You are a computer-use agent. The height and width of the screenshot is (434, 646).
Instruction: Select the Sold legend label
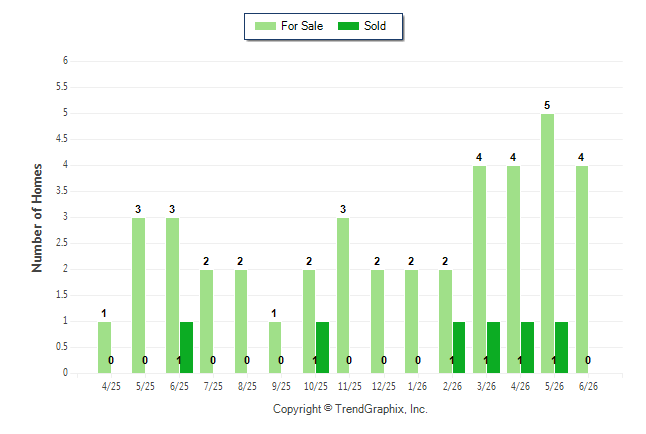375,26
